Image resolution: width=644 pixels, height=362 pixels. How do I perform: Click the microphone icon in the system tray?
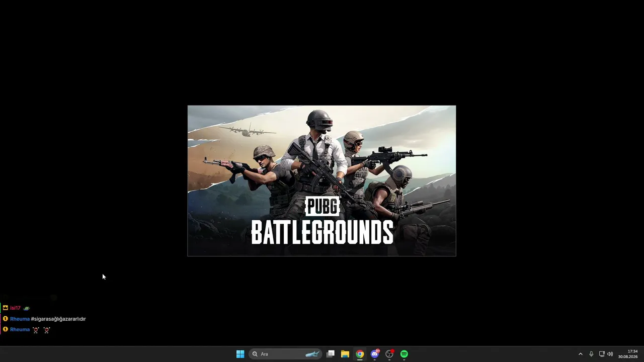tap(591, 354)
